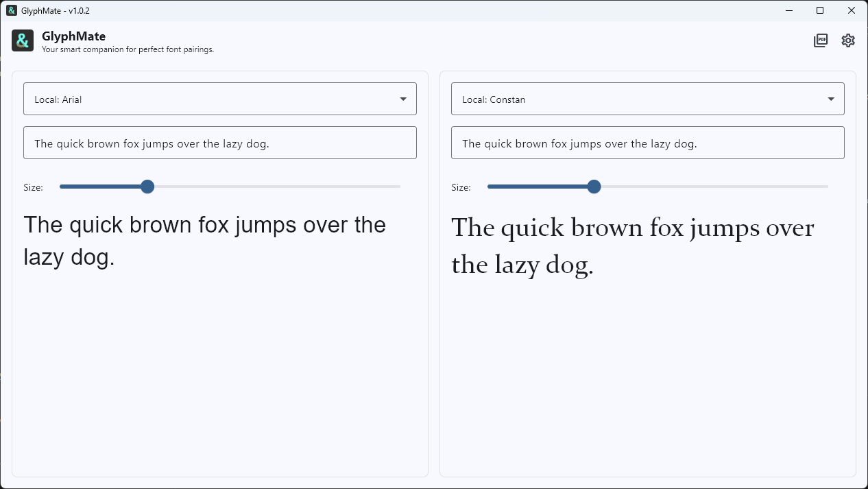Maximize the GlyphMate window
Viewport: 868px width, 489px height.
coord(820,10)
